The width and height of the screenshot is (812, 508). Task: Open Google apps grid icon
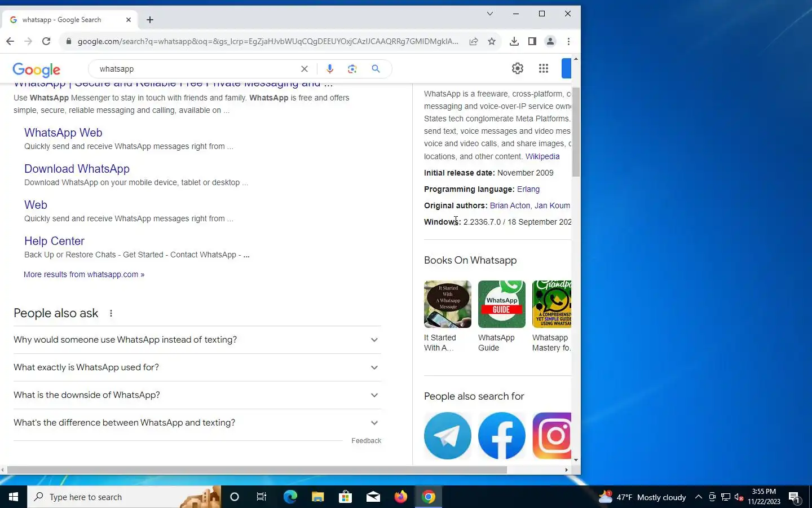click(544, 68)
